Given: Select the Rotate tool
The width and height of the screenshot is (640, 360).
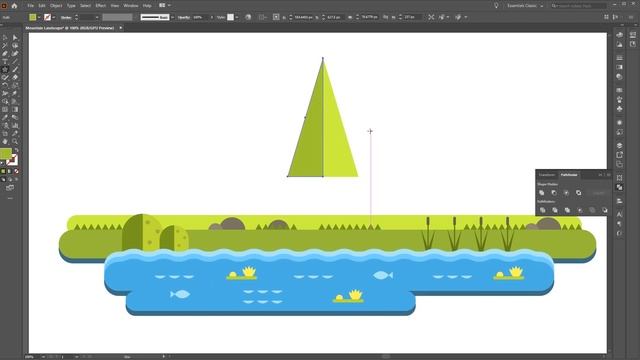Looking at the screenshot, I should tap(5, 85).
